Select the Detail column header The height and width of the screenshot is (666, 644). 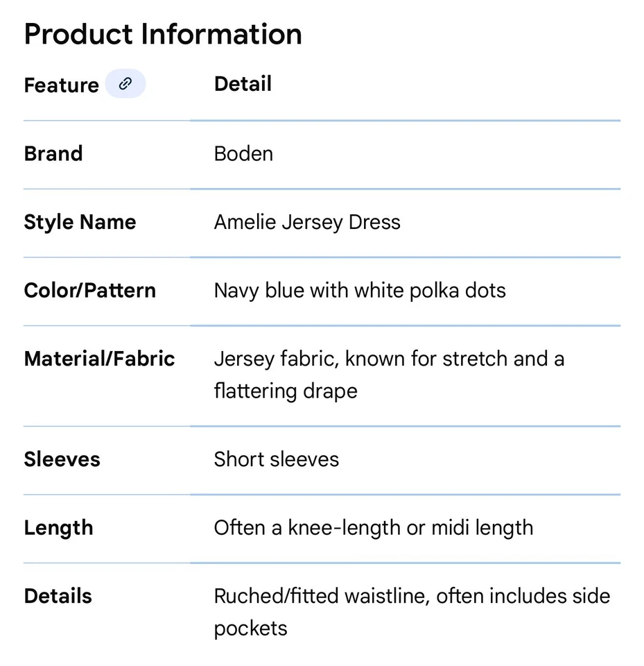243,84
